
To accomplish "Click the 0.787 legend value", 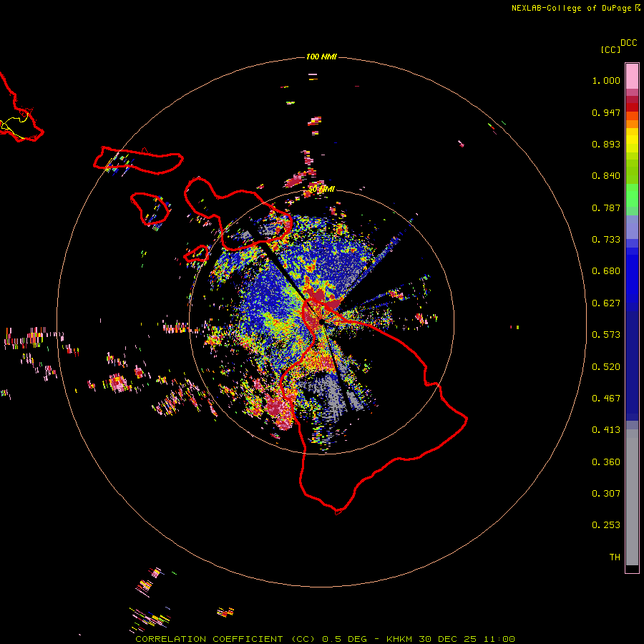I will [x=606, y=208].
